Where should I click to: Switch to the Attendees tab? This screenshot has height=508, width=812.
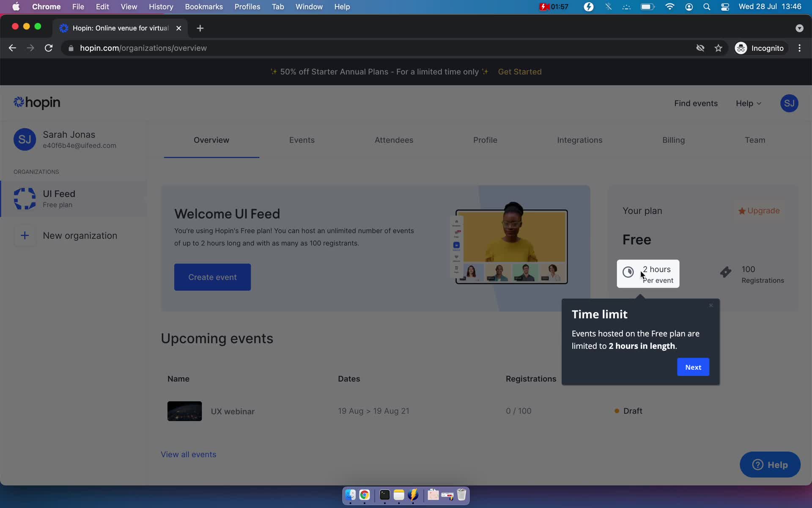click(x=394, y=140)
